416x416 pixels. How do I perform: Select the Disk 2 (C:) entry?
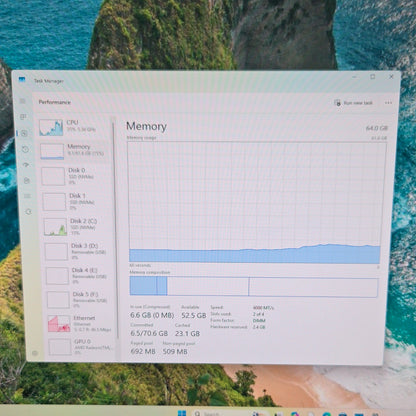tap(78, 227)
